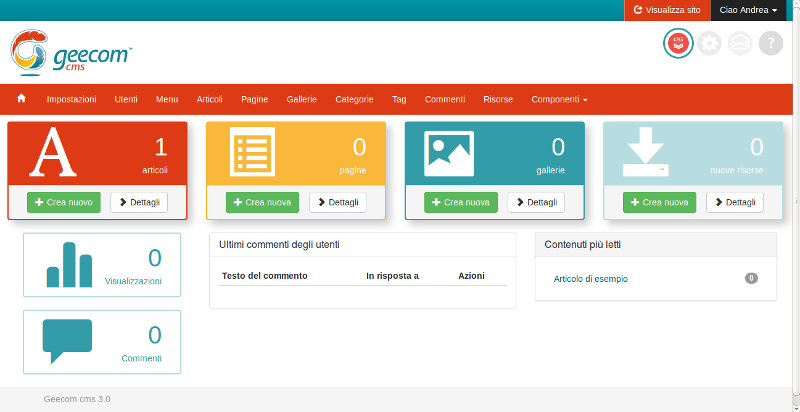Click the home icon in the navbar

click(21, 99)
